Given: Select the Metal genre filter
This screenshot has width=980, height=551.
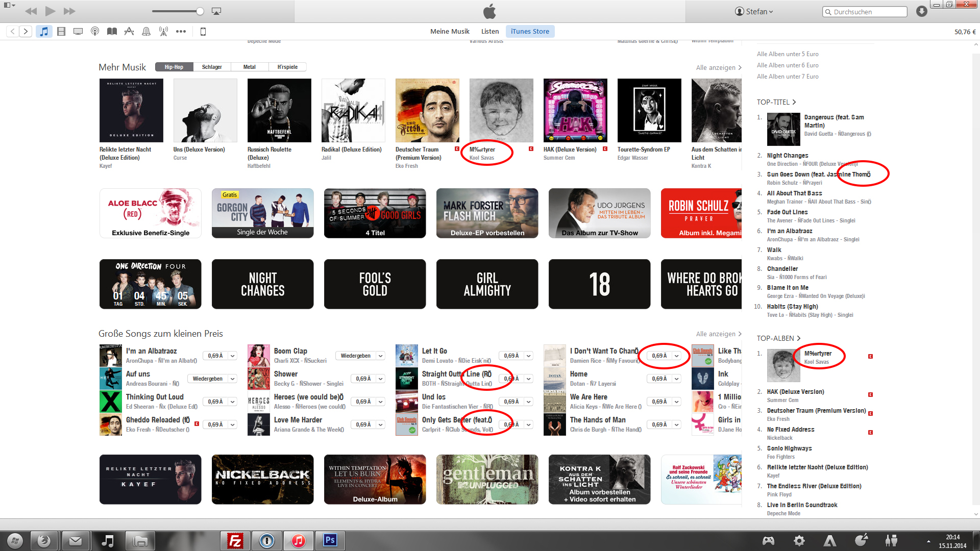Looking at the screenshot, I should click(x=249, y=67).
